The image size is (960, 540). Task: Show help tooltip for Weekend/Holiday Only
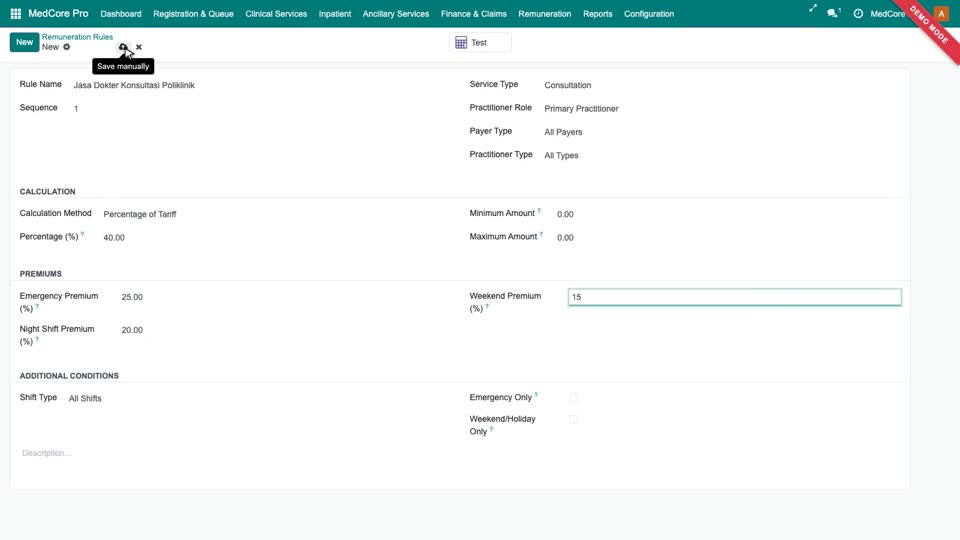491,429
